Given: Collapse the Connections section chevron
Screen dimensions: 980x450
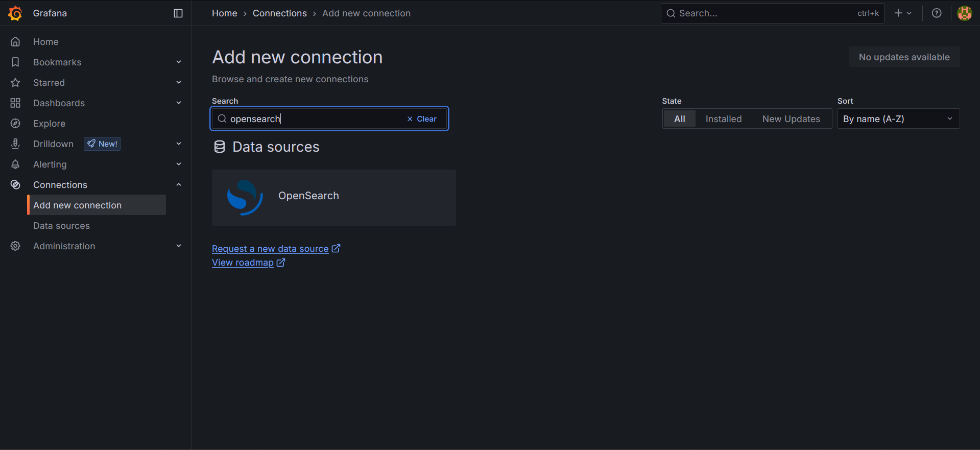Looking at the screenshot, I should (x=179, y=185).
